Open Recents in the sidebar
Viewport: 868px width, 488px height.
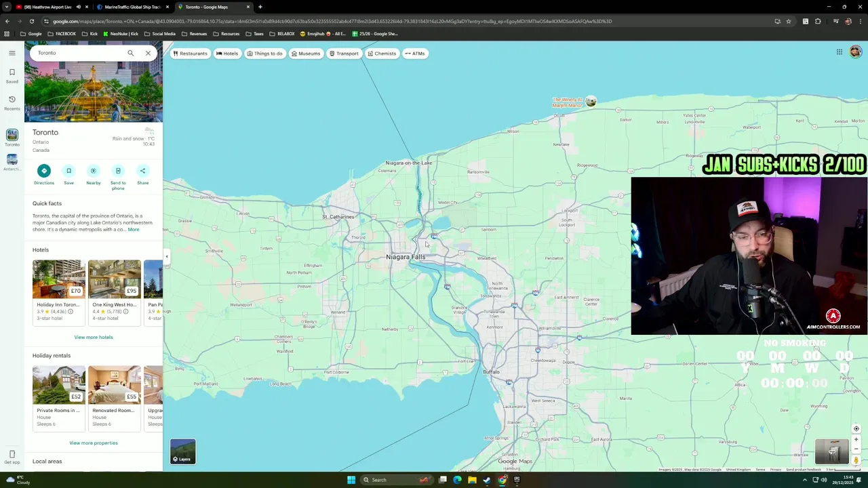point(12,102)
